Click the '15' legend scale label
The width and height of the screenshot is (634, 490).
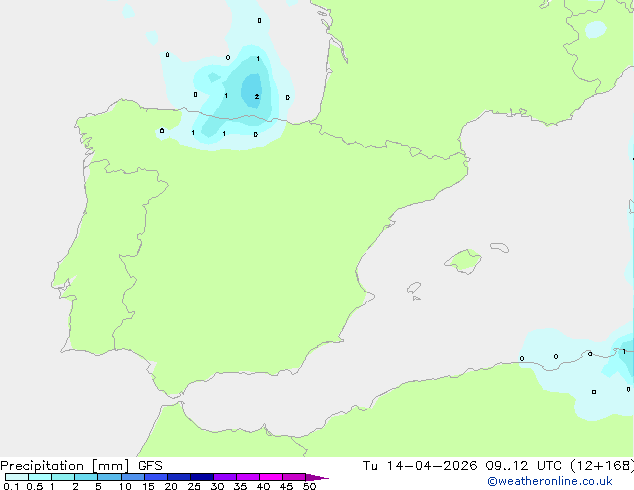click(148, 486)
